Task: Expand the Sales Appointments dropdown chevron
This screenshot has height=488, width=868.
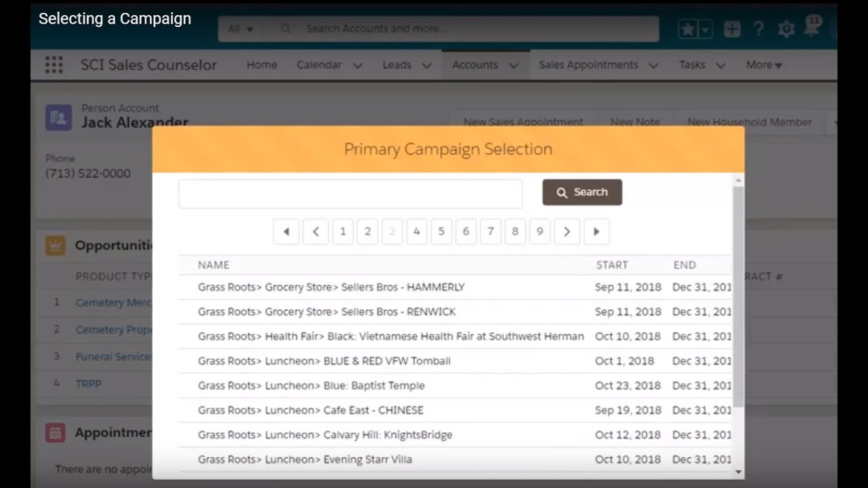Action: 654,66
